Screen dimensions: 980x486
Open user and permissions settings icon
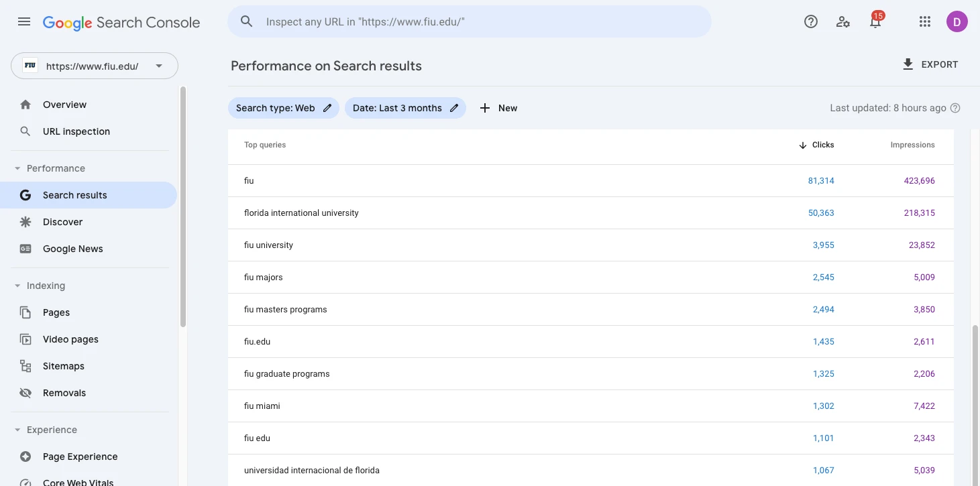click(843, 21)
